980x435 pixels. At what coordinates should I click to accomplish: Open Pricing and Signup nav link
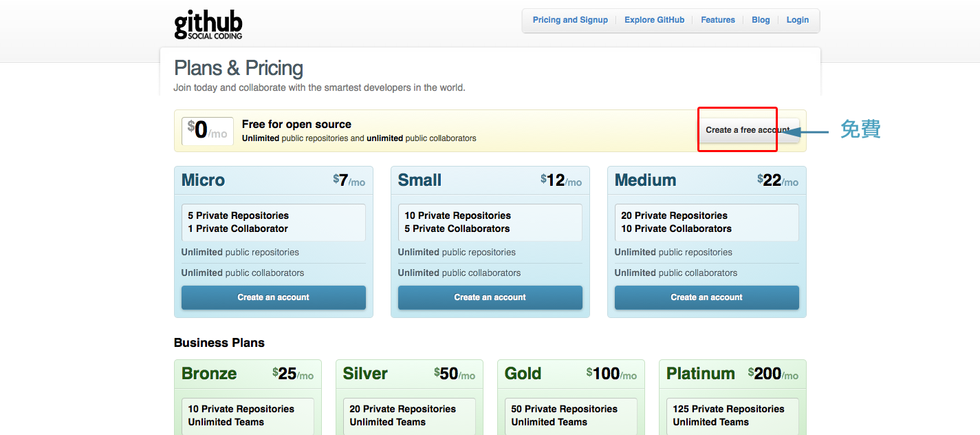coord(570,20)
